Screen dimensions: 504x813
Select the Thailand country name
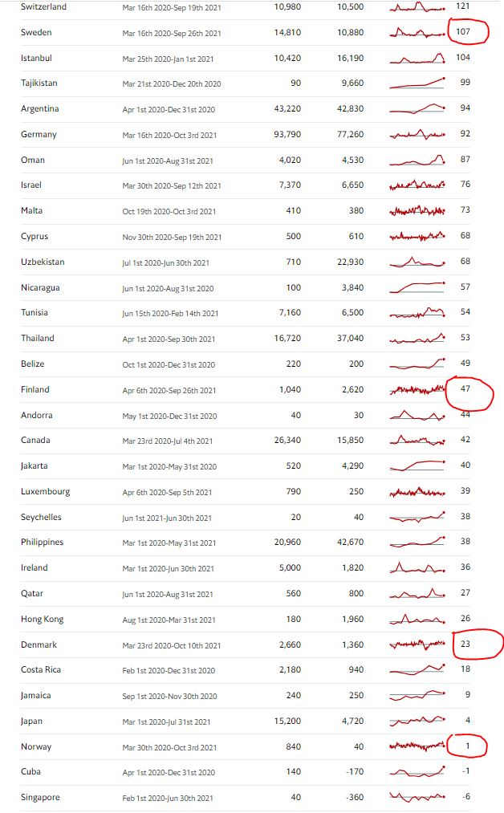coord(39,338)
